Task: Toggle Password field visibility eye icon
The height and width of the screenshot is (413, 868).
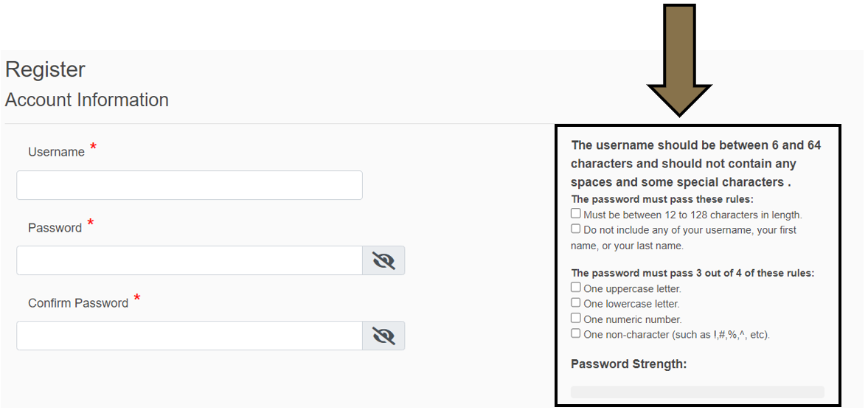Action: 383,260
